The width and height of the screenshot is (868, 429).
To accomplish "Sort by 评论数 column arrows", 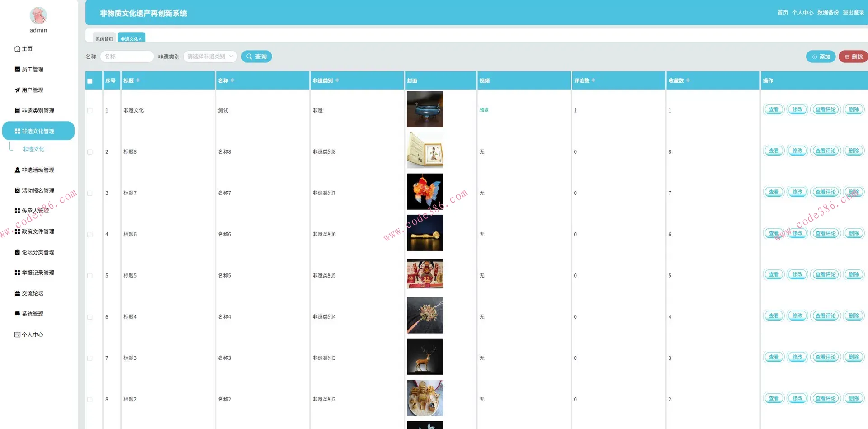I will point(594,80).
